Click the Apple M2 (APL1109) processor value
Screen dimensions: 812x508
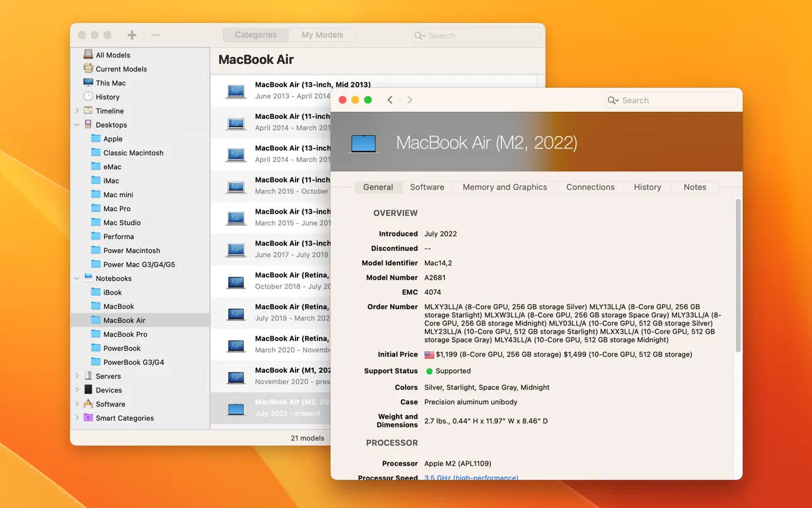pos(458,463)
